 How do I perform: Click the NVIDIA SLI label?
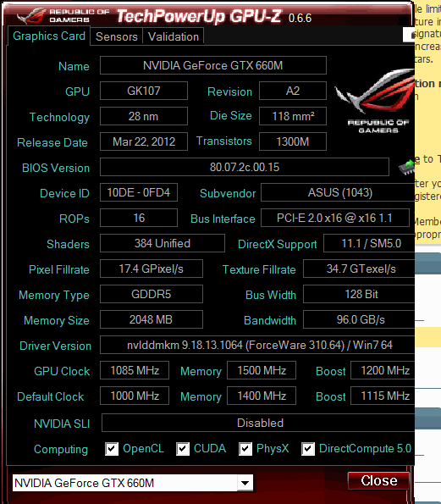62,424
